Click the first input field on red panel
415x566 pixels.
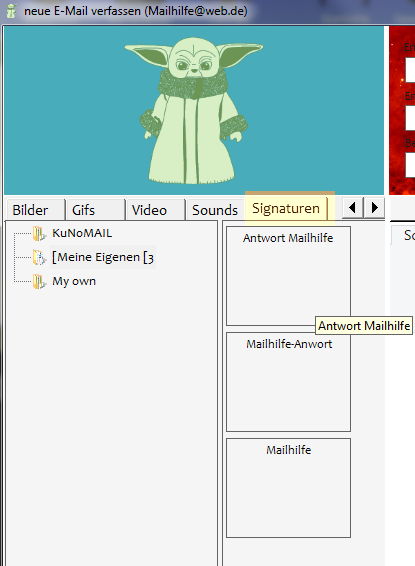(x=410, y=70)
